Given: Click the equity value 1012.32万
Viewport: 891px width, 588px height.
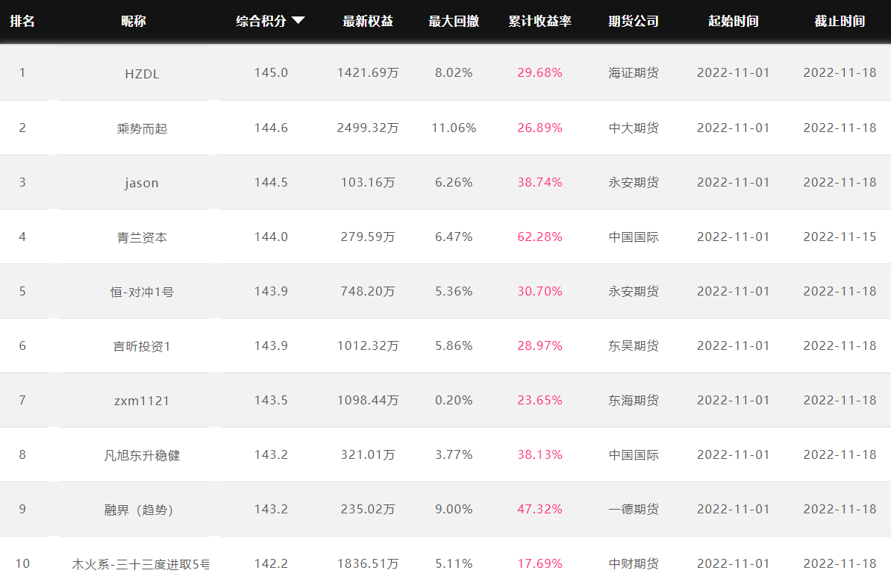Looking at the screenshot, I should [368, 346].
